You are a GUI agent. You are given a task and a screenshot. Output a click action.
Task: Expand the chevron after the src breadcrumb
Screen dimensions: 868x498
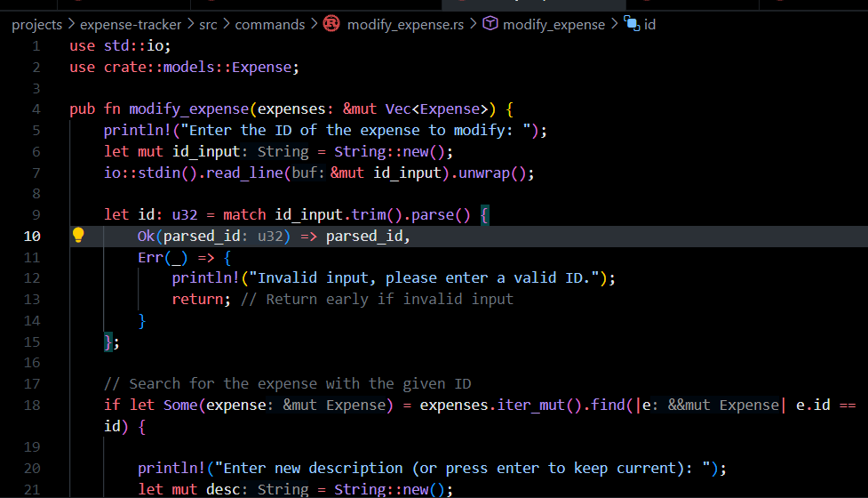(x=227, y=24)
